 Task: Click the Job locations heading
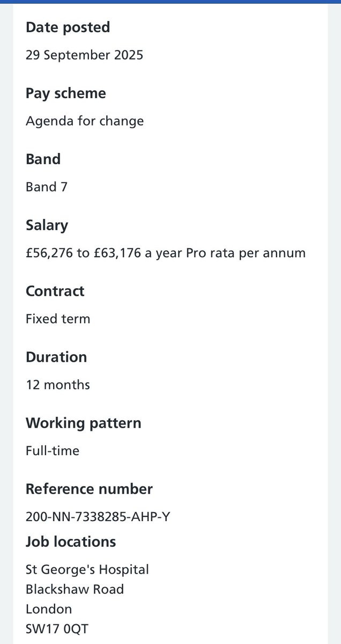tap(71, 542)
